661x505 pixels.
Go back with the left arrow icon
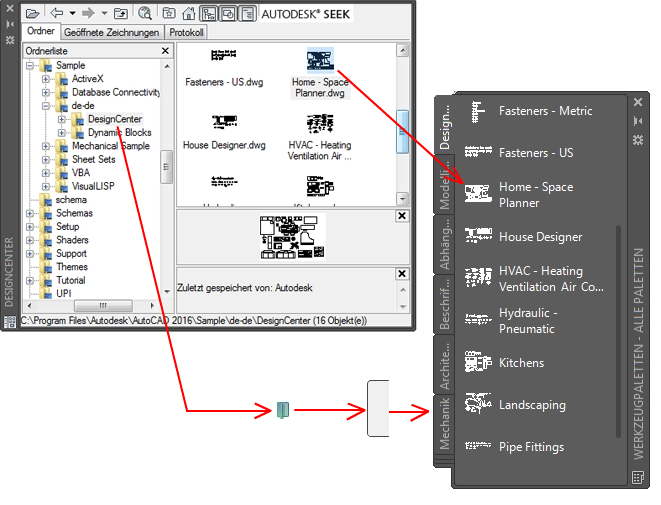(x=56, y=13)
